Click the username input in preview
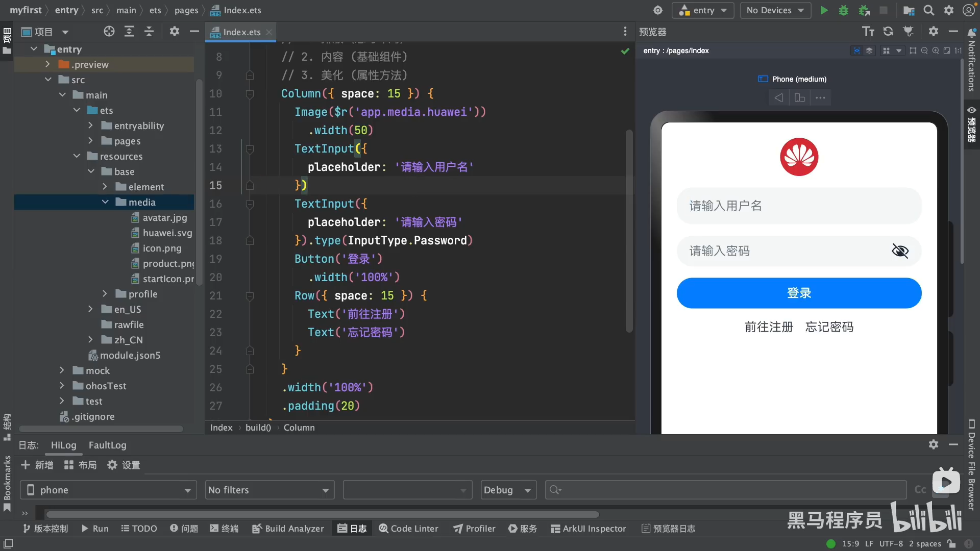The image size is (980, 551). click(x=799, y=206)
